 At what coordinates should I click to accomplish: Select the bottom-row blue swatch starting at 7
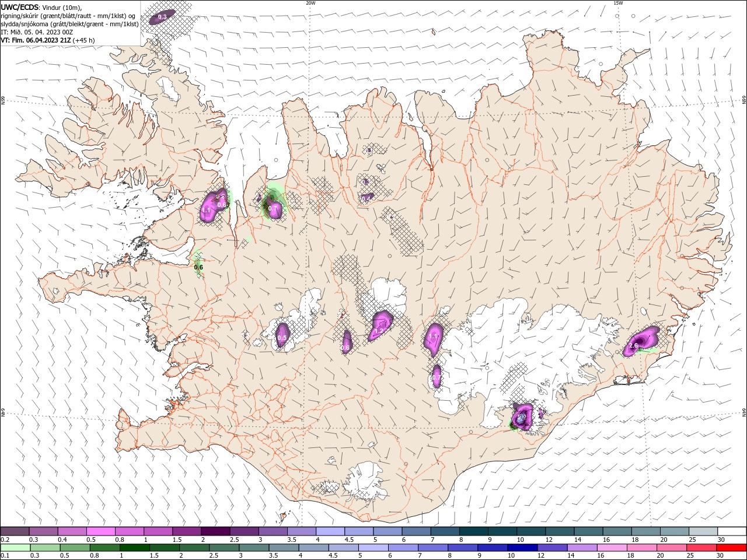[433, 547]
